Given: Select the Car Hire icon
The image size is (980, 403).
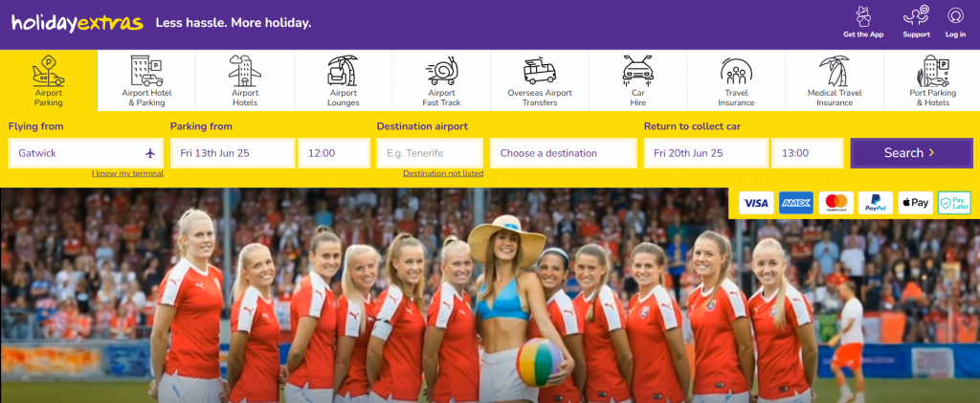Looking at the screenshot, I should click(x=637, y=71).
